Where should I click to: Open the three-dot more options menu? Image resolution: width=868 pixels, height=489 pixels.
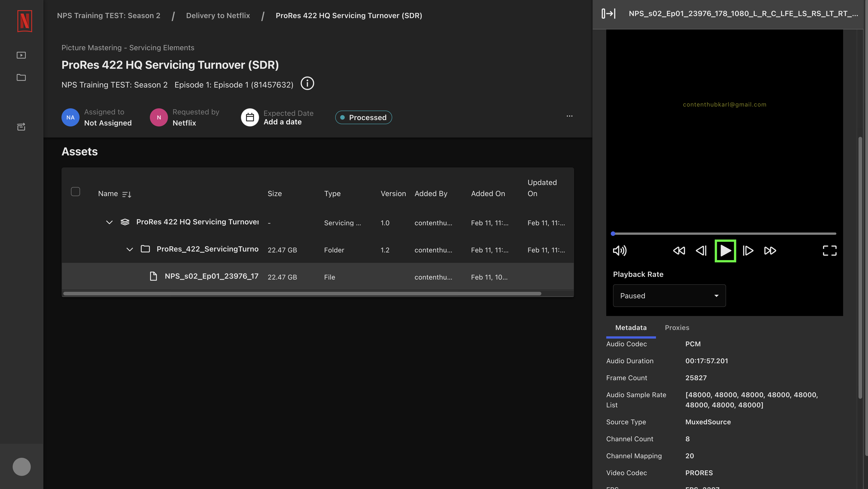click(569, 116)
